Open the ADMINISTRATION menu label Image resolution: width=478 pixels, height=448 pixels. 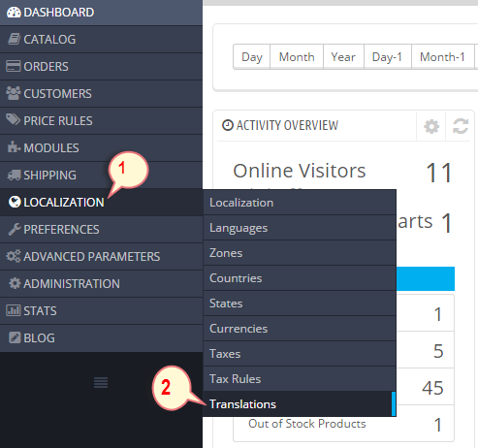coord(72,284)
